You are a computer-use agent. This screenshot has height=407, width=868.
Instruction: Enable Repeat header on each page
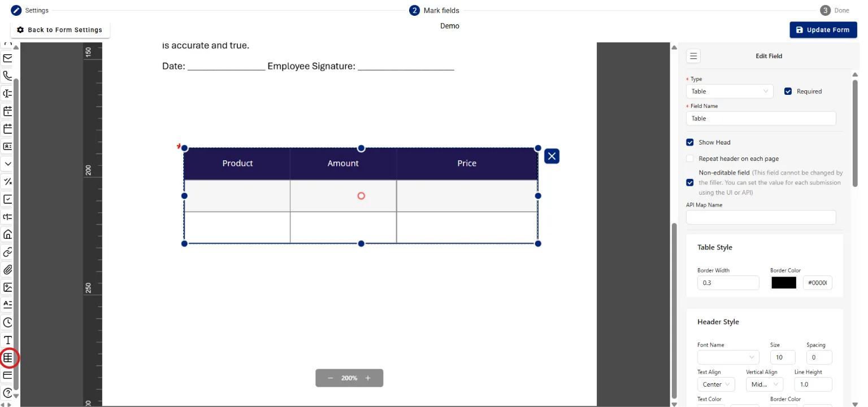pos(690,159)
